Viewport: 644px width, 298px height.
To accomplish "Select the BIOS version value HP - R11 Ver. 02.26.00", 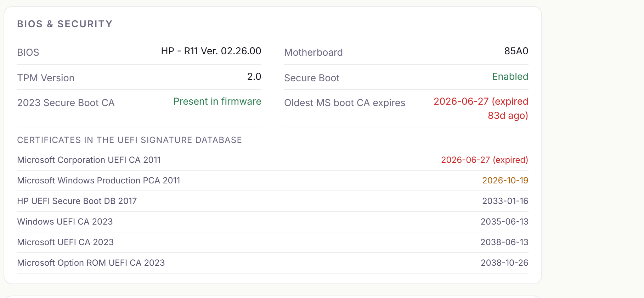I will 211,51.
